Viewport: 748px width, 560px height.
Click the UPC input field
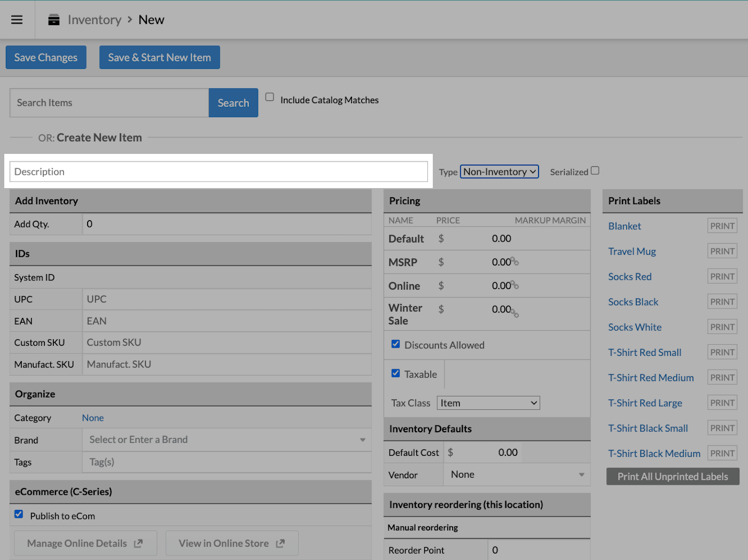(x=227, y=299)
